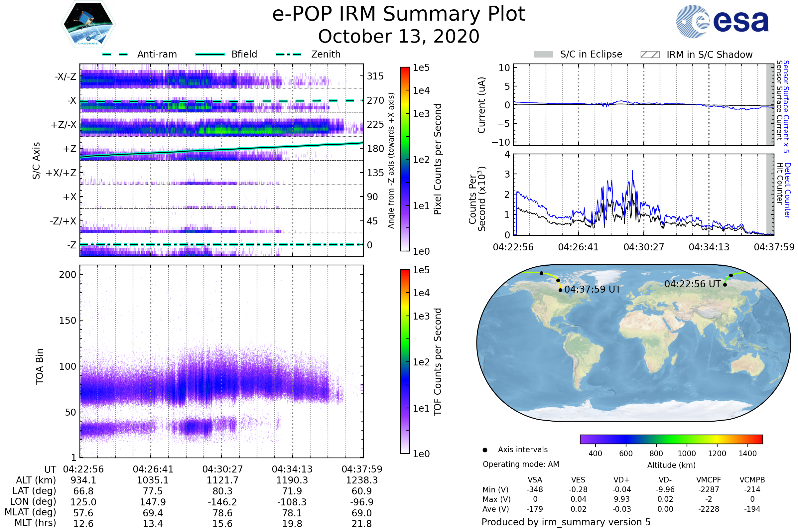Click the 04:37:59 UT map label
The image size is (798, 532).
593,289
